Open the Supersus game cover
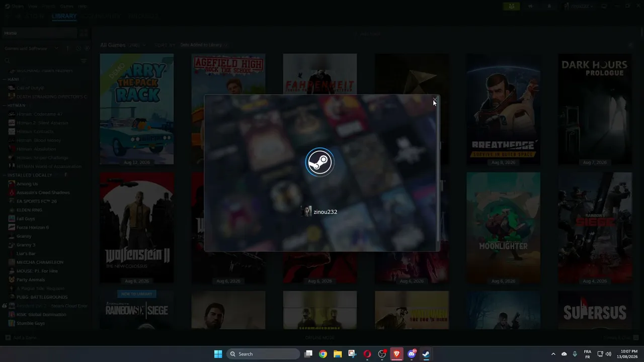The height and width of the screenshot is (362, 644). [x=595, y=310]
